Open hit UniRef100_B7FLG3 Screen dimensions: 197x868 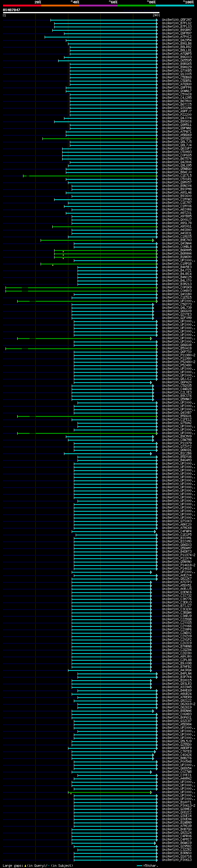(x=177, y=26)
